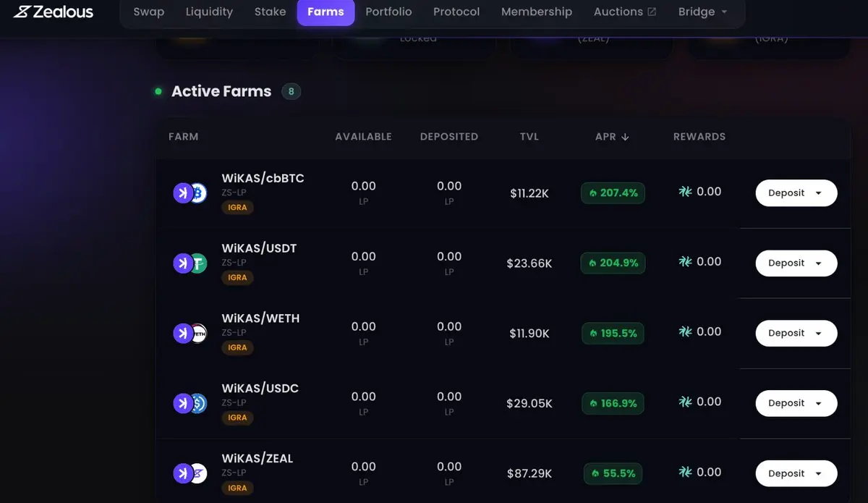Click the WiKAS/USDC farm name

260,389
